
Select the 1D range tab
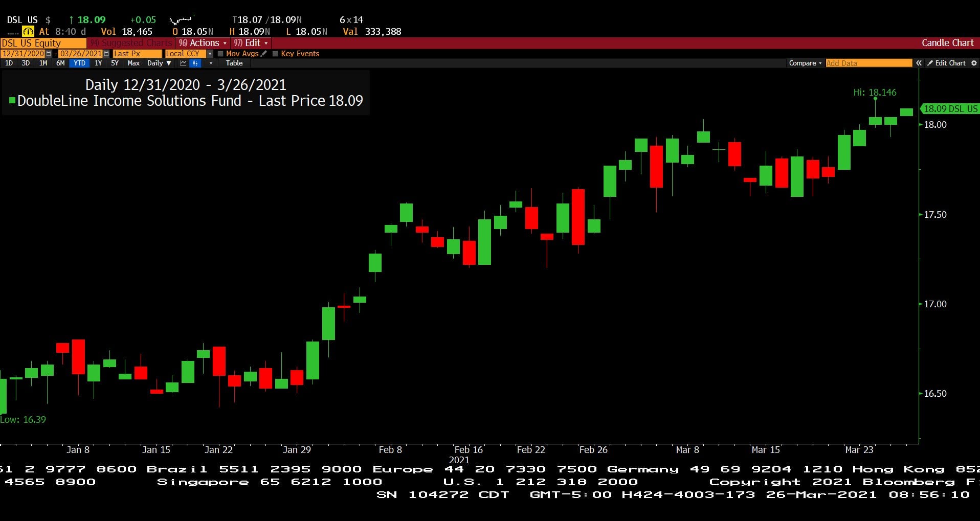pos(9,63)
